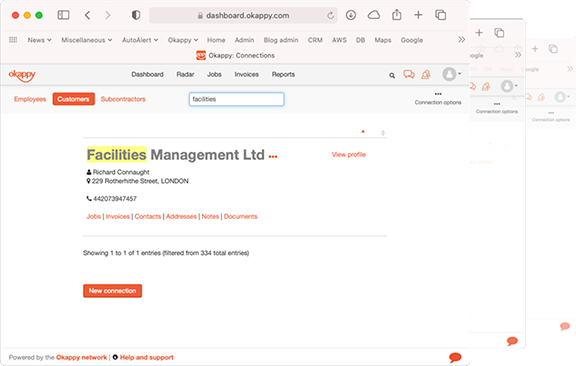Screen dimensions: 576x366
Task: Open the notifications bell icon
Action: 426,75
